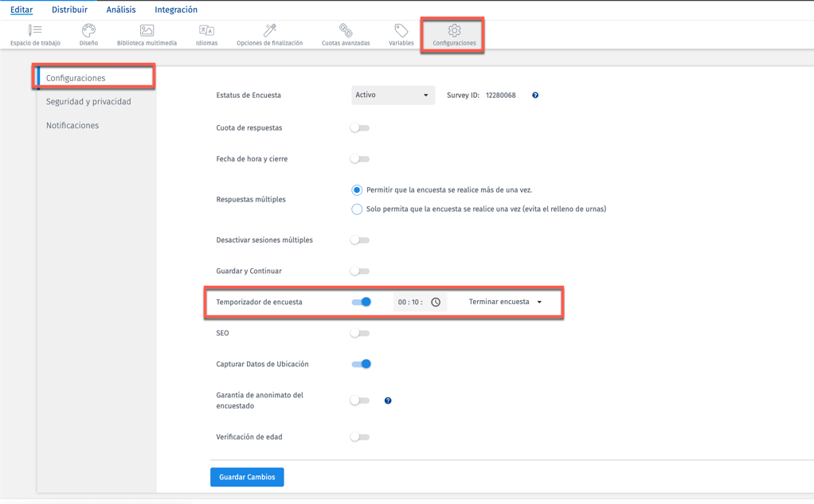Select Seguridad y privacidad in sidebar
This screenshot has width=814, height=504.
[x=88, y=101]
